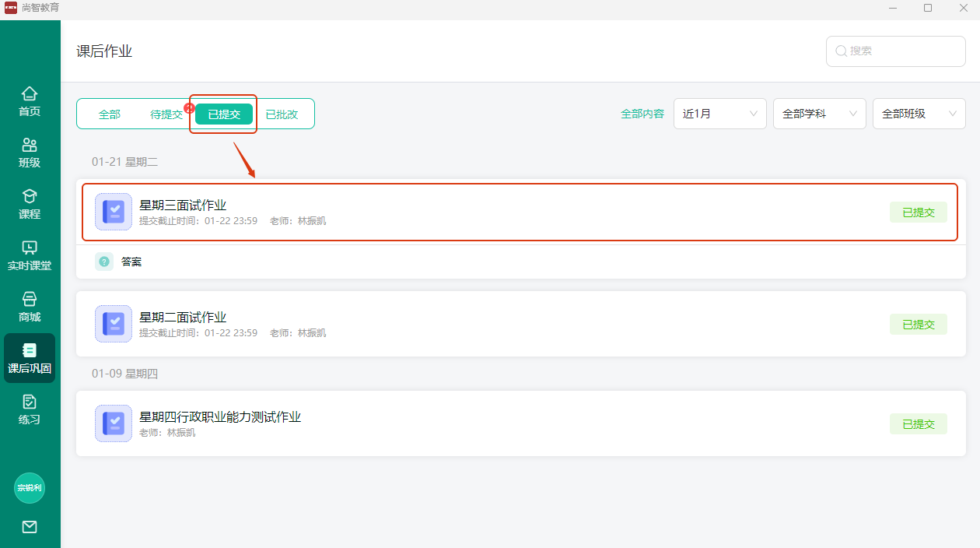
Task: Click the 宗锐利 user avatar
Action: click(30, 488)
